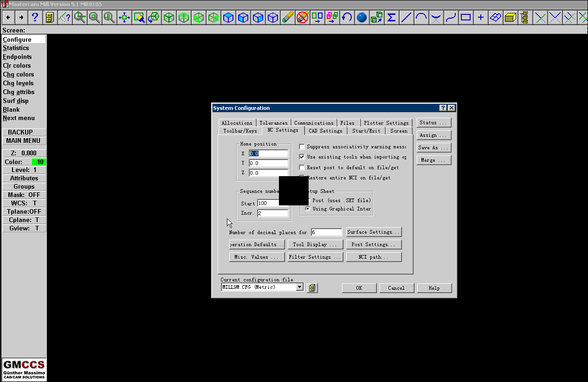Click the icon beside the configuration file dropdown
The height and width of the screenshot is (382, 588).
tap(312, 288)
